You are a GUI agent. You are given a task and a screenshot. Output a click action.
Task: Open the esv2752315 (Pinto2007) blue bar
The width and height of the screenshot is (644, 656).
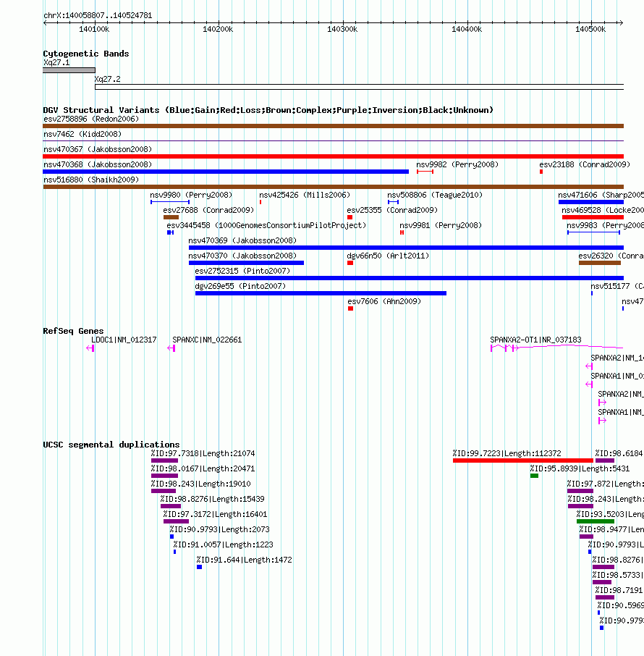click(x=410, y=278)
